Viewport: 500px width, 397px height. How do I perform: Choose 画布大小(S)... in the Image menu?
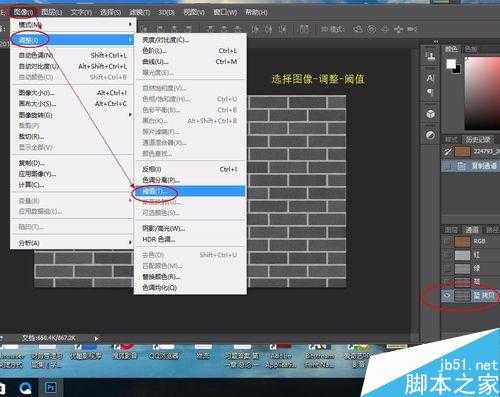[72, 104]
